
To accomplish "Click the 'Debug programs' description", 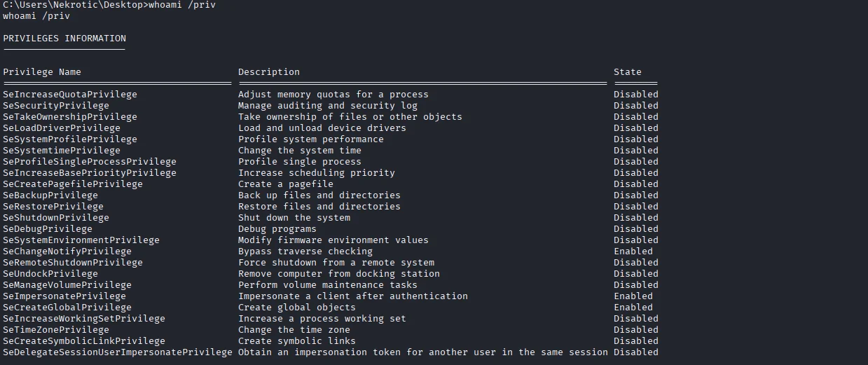I will (x=277, y=229).
